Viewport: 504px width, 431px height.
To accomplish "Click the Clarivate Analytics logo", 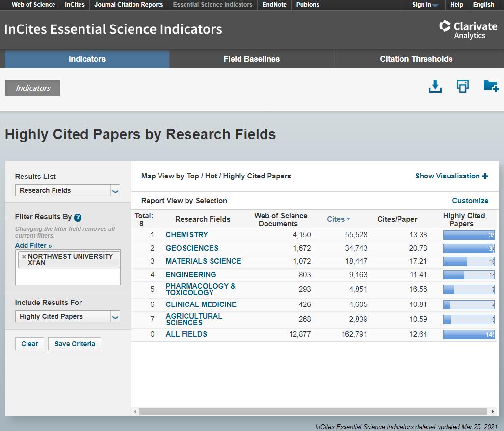I will 468,29.
